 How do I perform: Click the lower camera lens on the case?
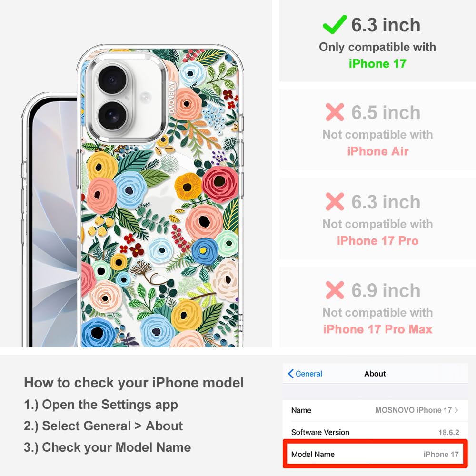[113, 116]
